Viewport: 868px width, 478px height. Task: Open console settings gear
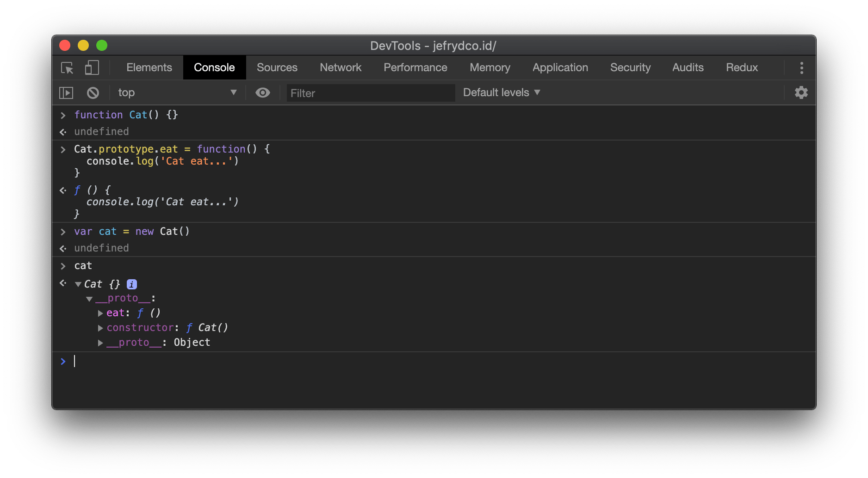click(801, 93)
